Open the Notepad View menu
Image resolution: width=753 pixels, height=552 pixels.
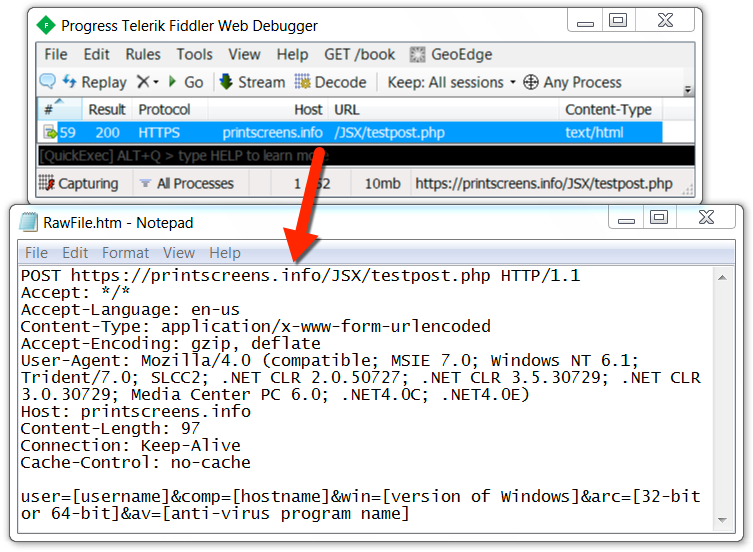point(179,253)
